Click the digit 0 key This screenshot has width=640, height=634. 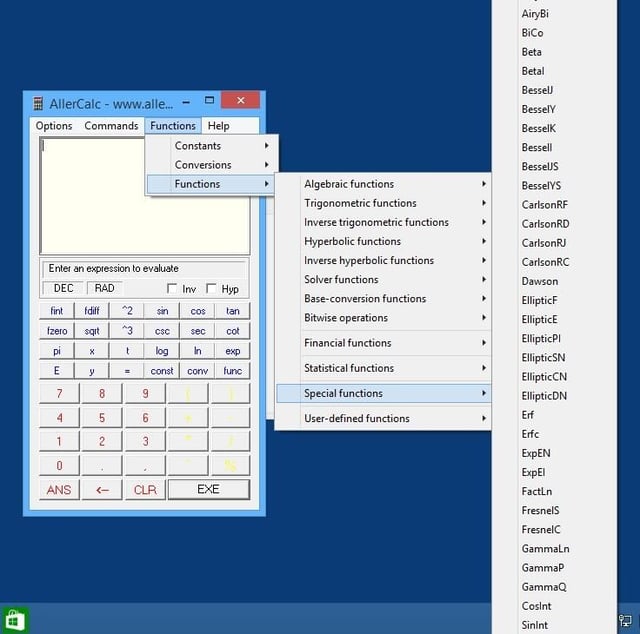[x=60, y=465]
